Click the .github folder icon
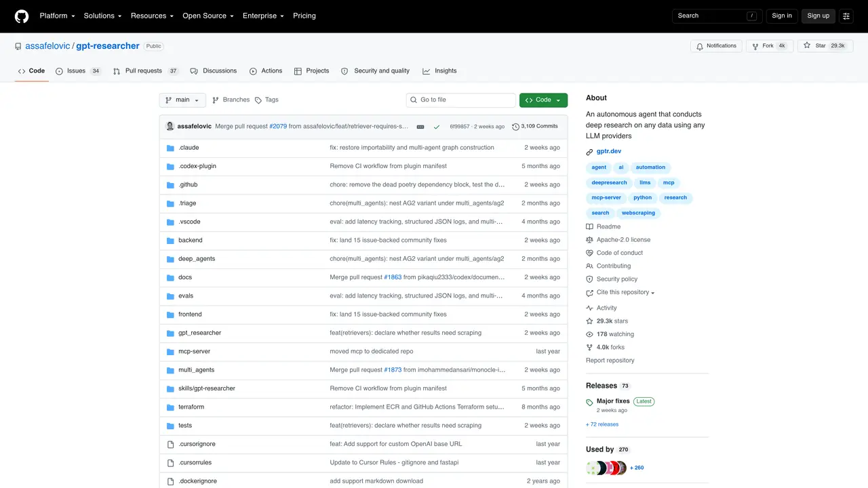This screenshot has width=868, height=488. (x=171, y=185)
